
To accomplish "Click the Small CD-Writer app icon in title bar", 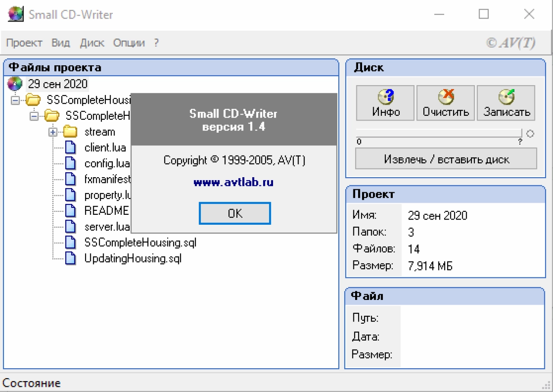I will click(x=16, y=14).
